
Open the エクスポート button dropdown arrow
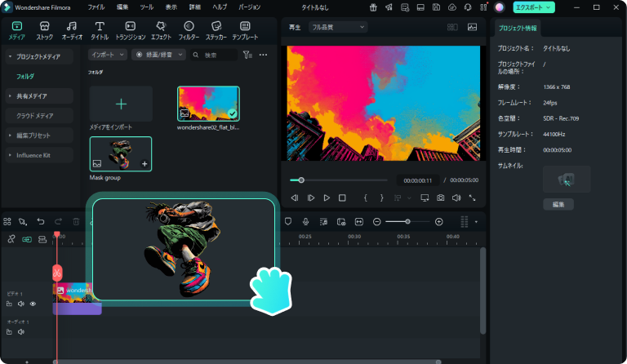[549, 7]
